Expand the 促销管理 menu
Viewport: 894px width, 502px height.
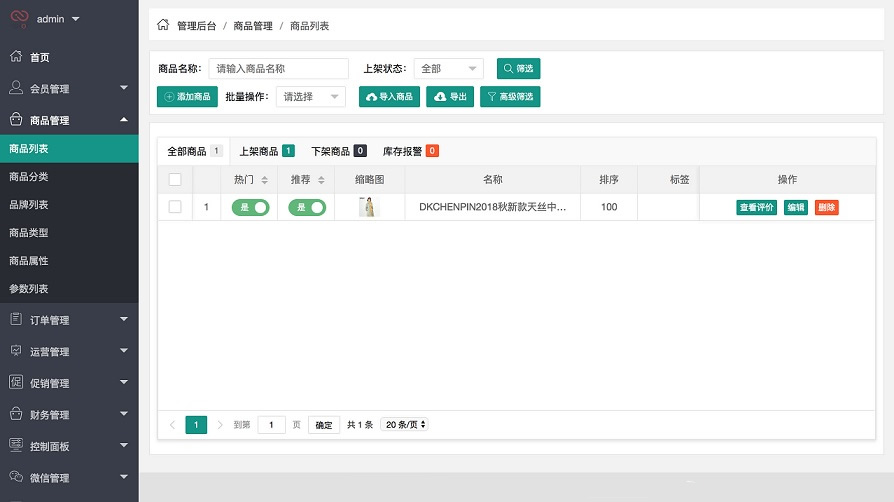click(124, 382)
